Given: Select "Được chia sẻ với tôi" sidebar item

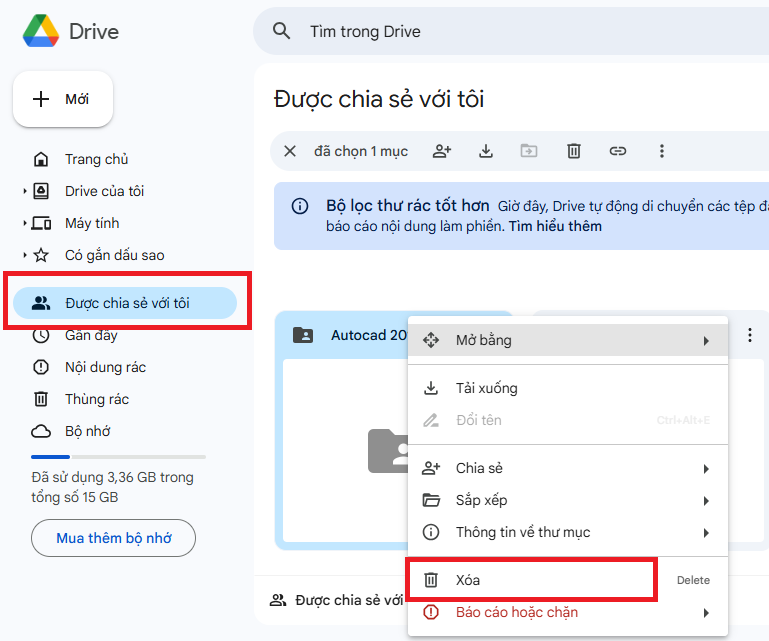Looking at the screenshot, I should click(125, 303).
